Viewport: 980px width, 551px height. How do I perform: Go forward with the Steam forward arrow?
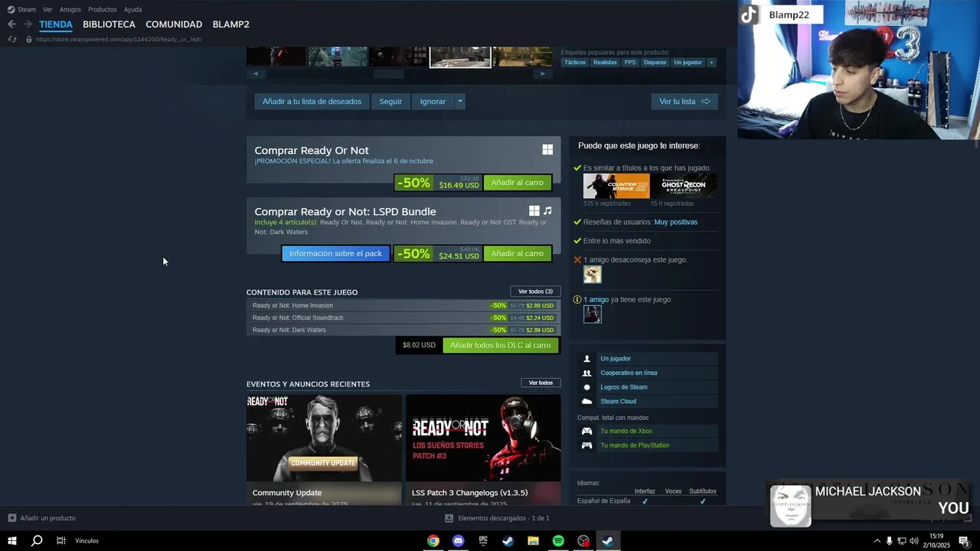point(28,24)
